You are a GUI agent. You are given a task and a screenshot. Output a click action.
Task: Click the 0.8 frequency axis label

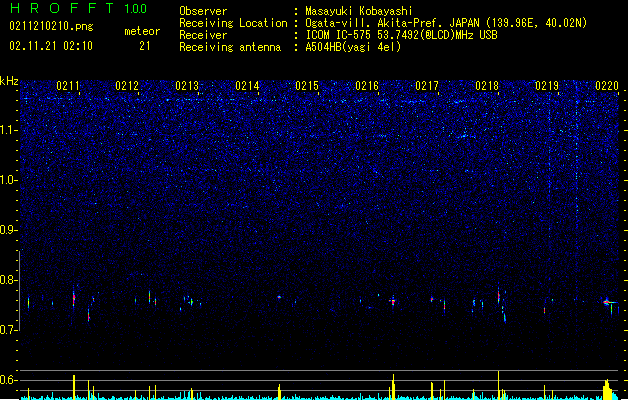click(x=9, y=280)
